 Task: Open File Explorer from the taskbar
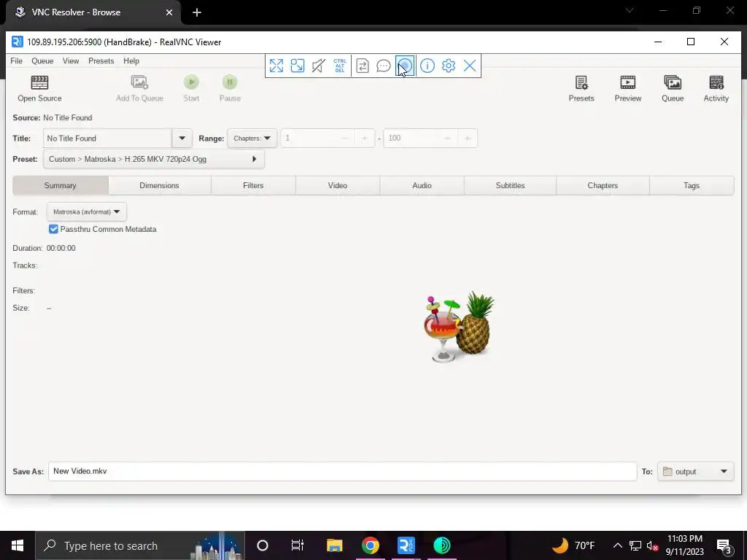(x=334, y=545)
